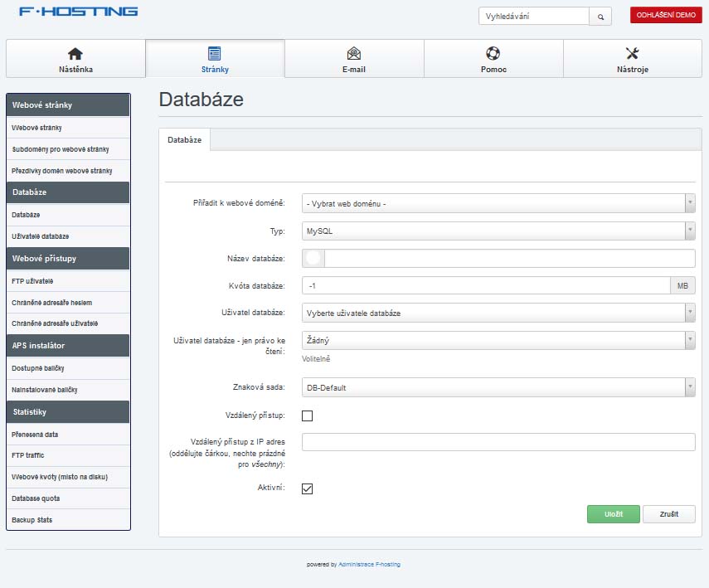Click the MB unit label
Image resolution: width=709 pixels, height=588 pixels.
[x=682, y=285]
